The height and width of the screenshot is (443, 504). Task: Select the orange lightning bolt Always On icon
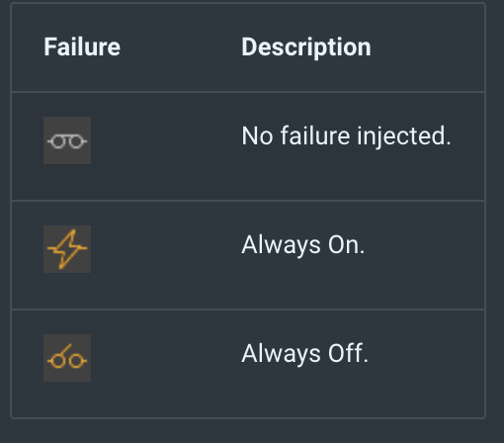(67, 249)
